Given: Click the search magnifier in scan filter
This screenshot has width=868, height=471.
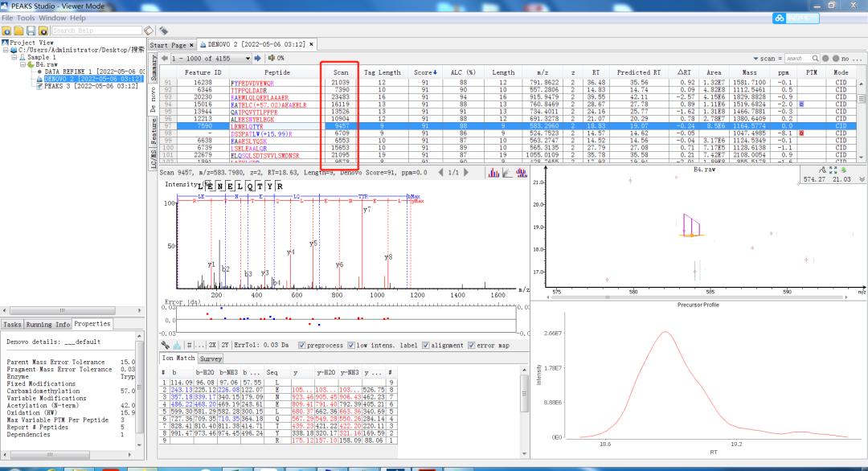Looking at the screenshot, I should coord(815,59).
